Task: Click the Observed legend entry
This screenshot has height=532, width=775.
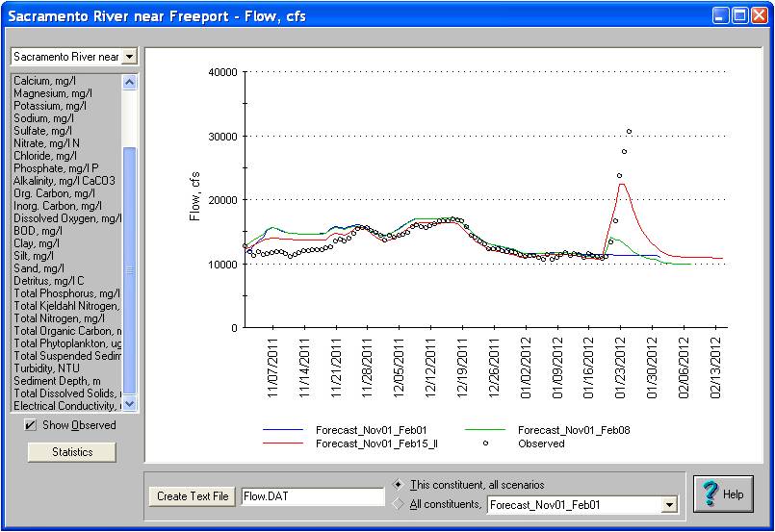Action: [x=541, y=443]
